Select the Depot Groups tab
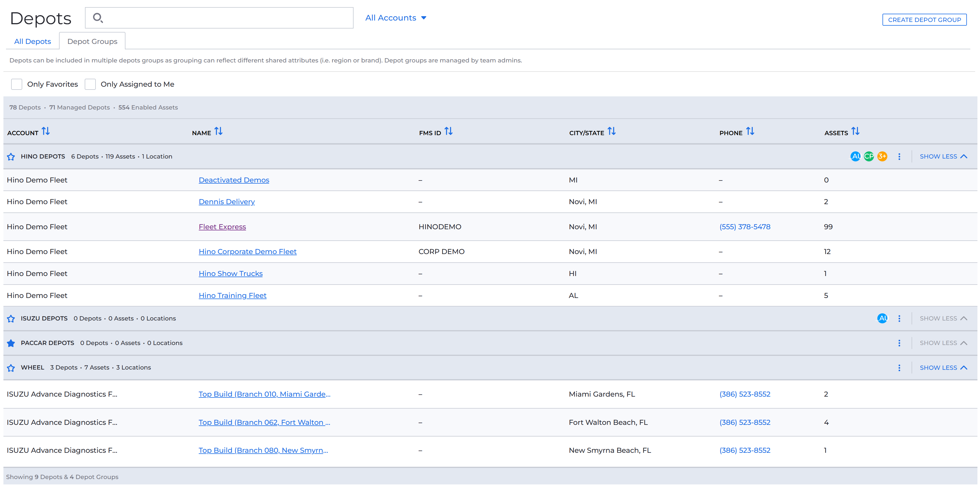 (x=92, y=41)
